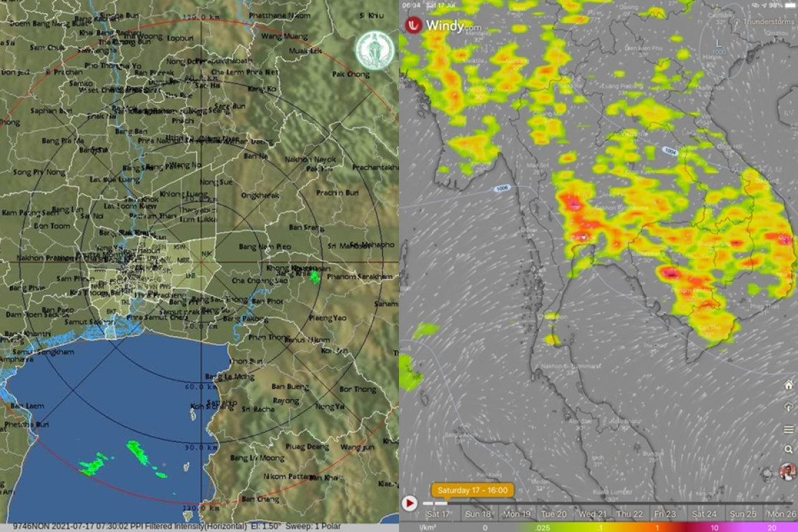Click the magnifier search icon

coord(788,450)
